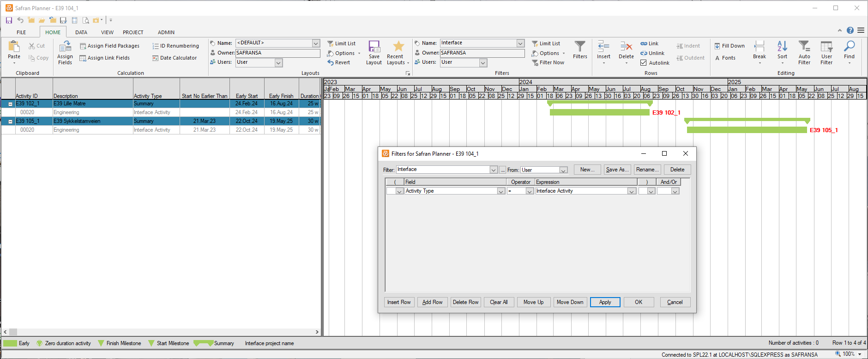Click Save Layout icon
Screen dimensions: 868x359
(374, 46)
